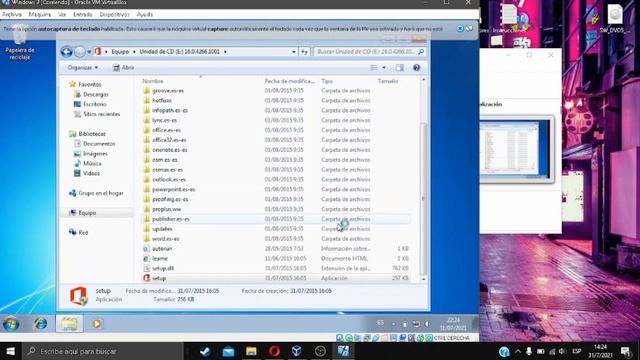This screenshot has height=360, width=640.
Task: Open the Windows 7 Start orb
Action: 11,324
